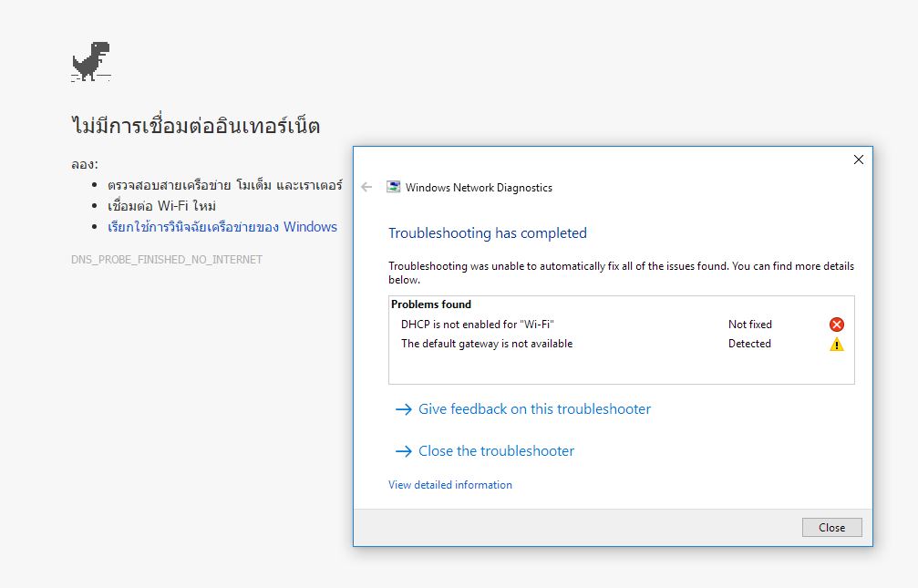Screen dimensions: 918x588
Task: Open View detailed information
Action: tap(450, 485)
